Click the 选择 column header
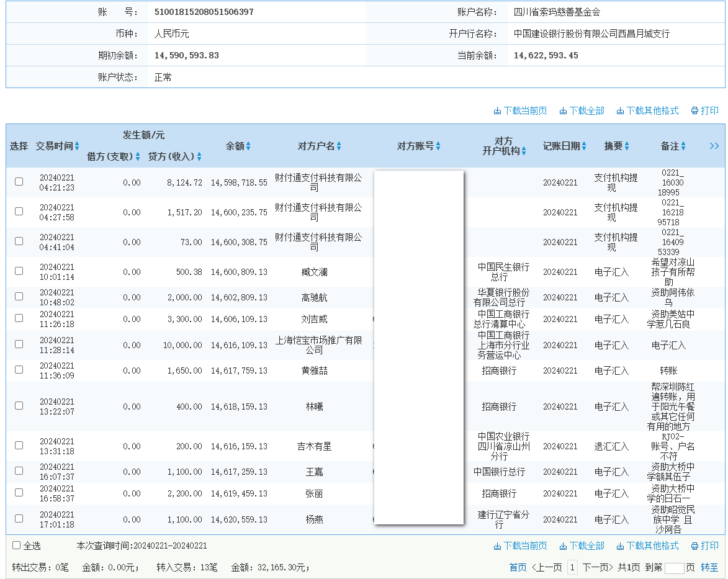728x579 pixels. tap(19, 146)
